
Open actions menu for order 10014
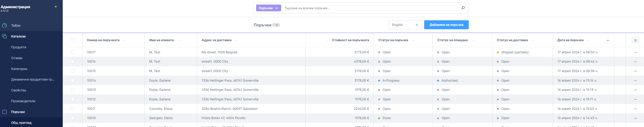click(635, 81)
